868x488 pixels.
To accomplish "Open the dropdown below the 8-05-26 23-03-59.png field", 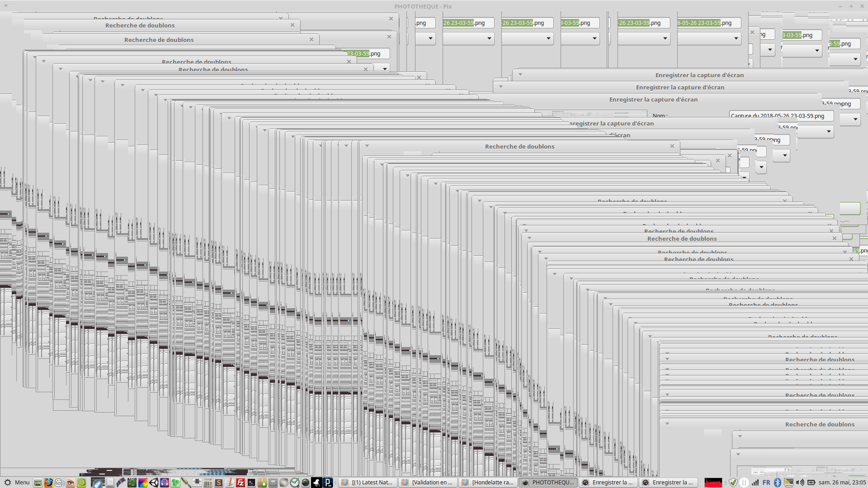I will tap(736, 38).
